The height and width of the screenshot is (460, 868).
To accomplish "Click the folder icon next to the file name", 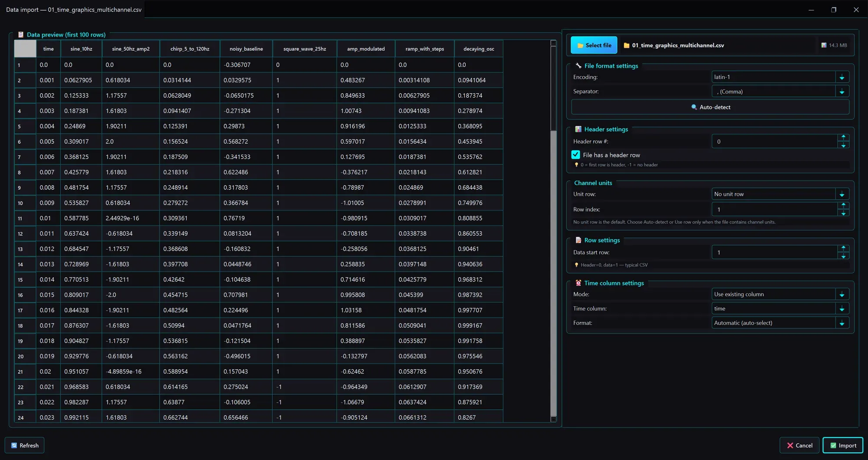I will pos(626,45).
